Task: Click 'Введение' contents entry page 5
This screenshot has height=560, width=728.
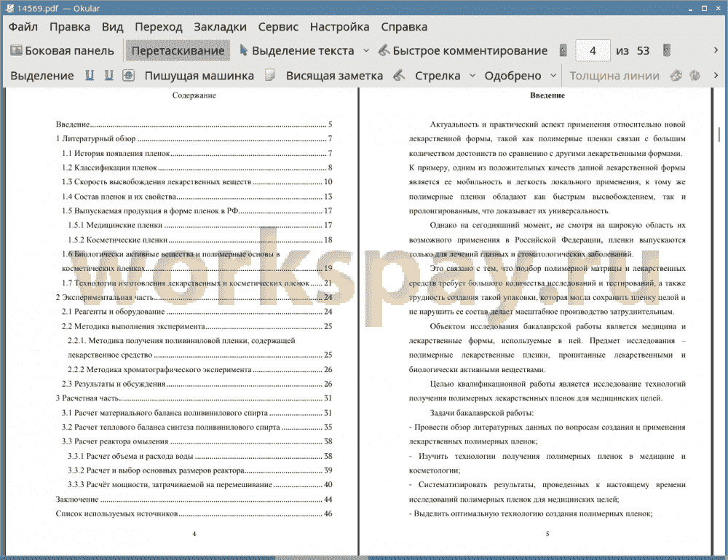Action: (x=194, y=124)
